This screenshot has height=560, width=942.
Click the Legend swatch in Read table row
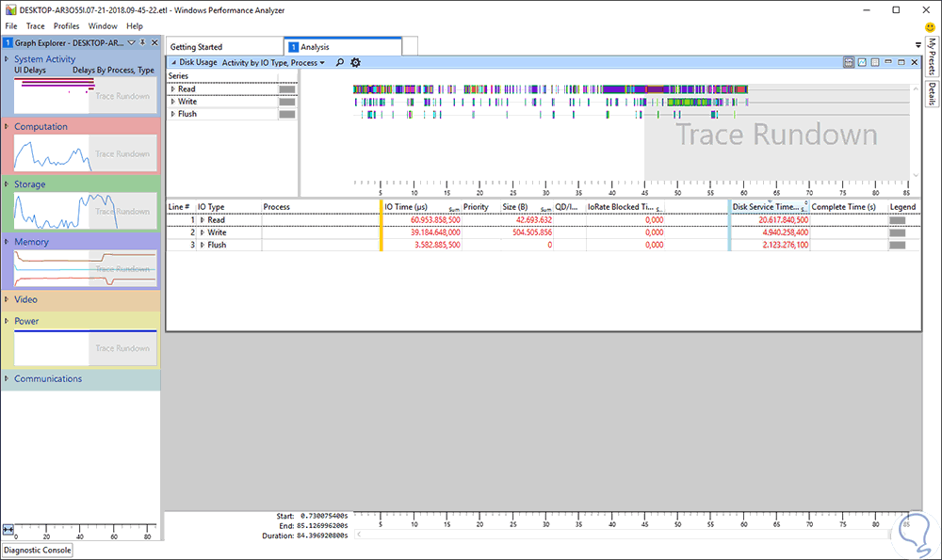tap(898, 220)
